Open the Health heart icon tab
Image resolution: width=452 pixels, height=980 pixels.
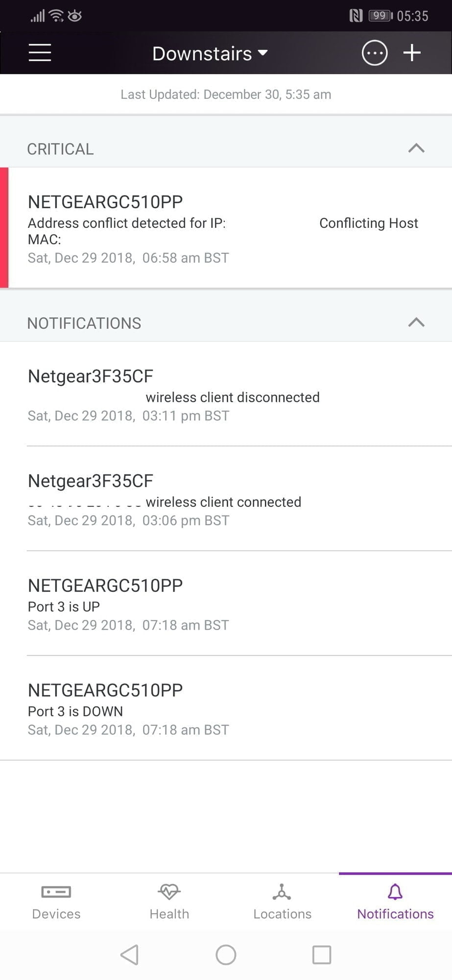(169, 892)
